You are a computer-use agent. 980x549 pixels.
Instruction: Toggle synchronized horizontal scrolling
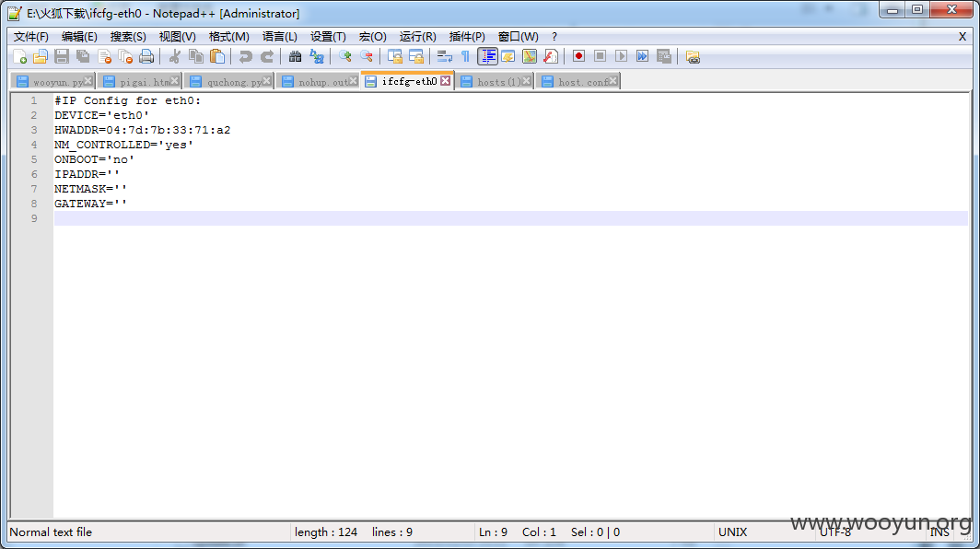click(x=415, y=57)
